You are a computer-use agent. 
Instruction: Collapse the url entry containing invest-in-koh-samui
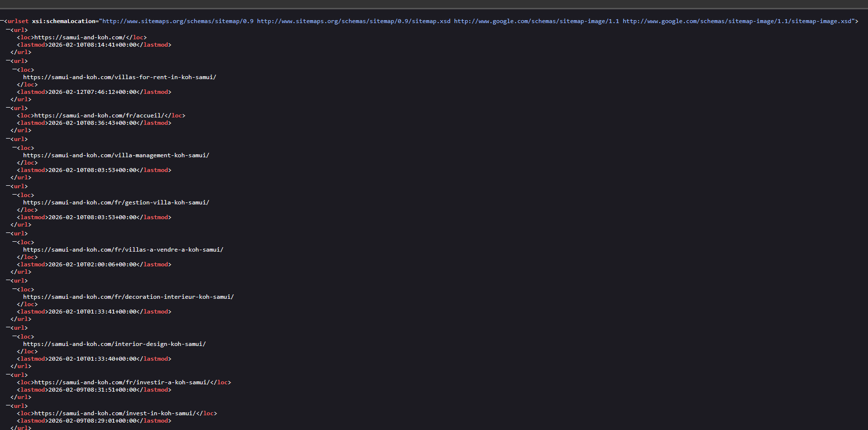[8, 406]
